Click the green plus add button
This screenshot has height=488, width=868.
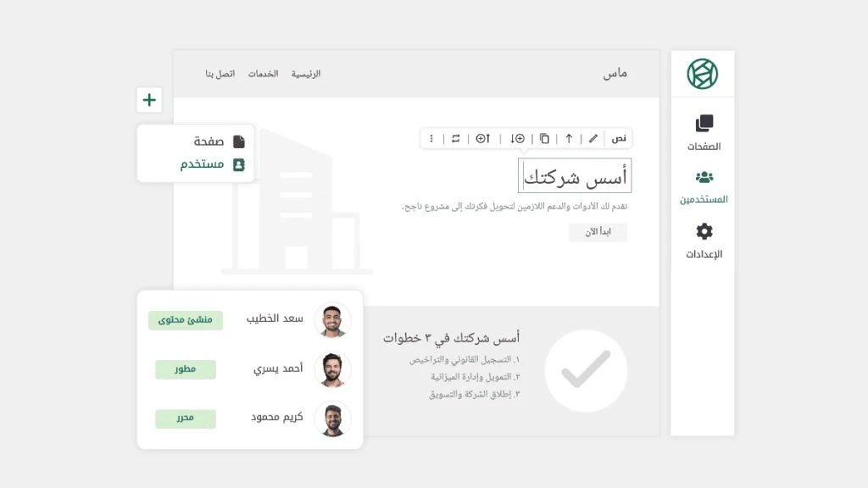pyautogui.click(x=149, y=100)
